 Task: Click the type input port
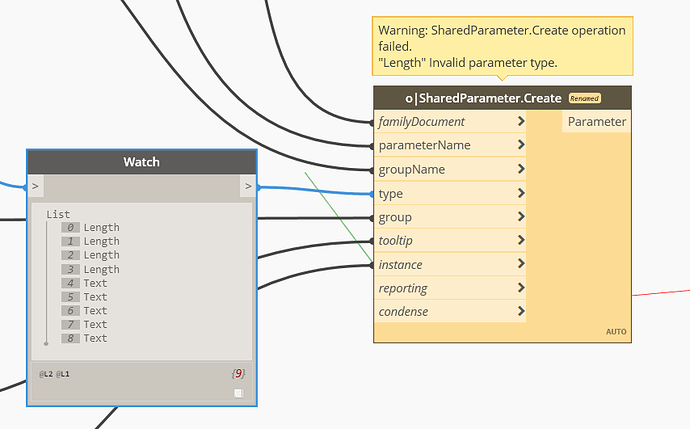450,193
